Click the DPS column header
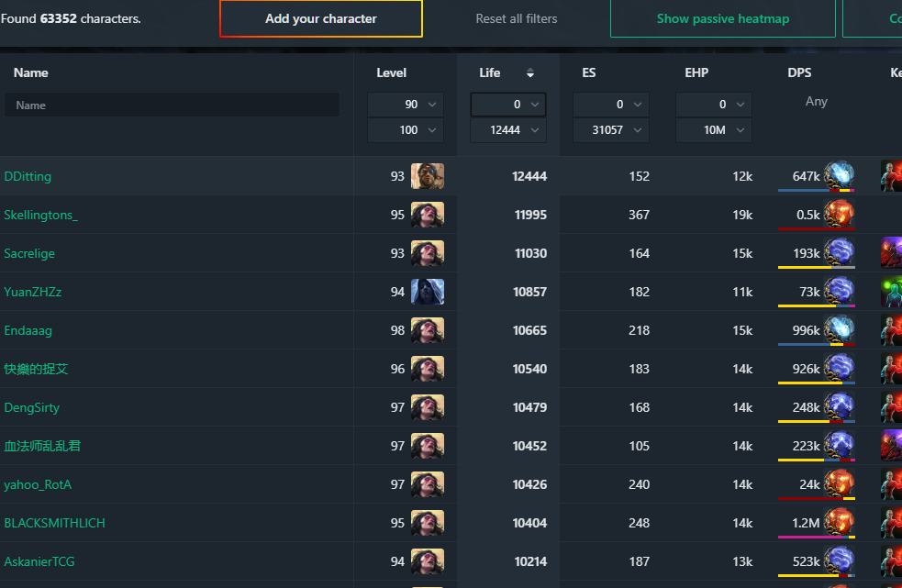The height and width of the screenshot is (588, 902). 799,72
